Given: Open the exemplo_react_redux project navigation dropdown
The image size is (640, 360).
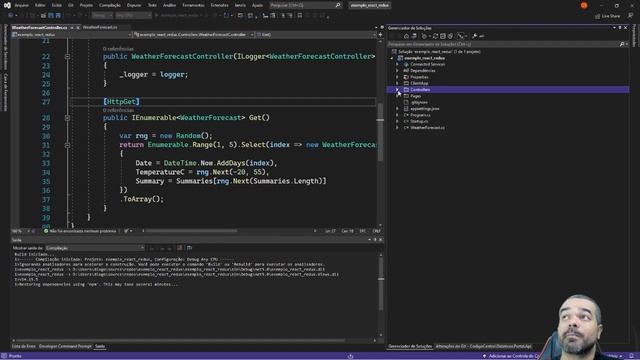Looking at the screenshot, I should [x=71, y=35].
